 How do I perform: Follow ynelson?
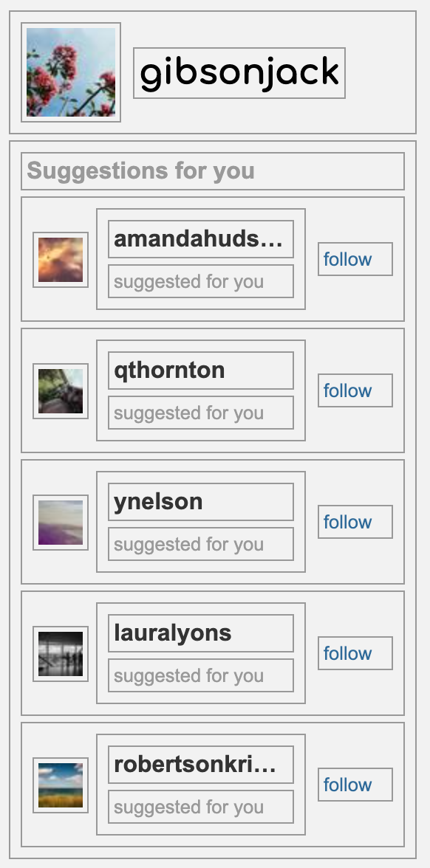[x=355, y=521]
